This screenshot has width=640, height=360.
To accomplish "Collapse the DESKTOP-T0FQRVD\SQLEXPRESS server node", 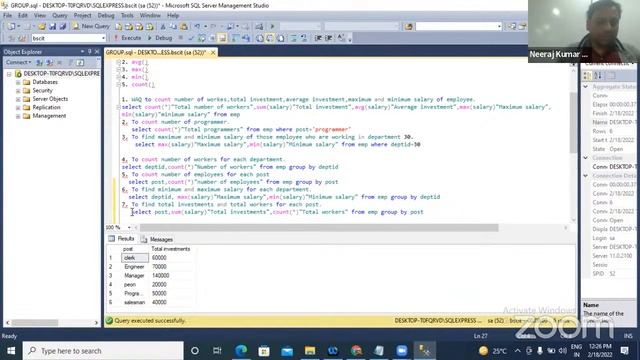I will tap(9, 74).
